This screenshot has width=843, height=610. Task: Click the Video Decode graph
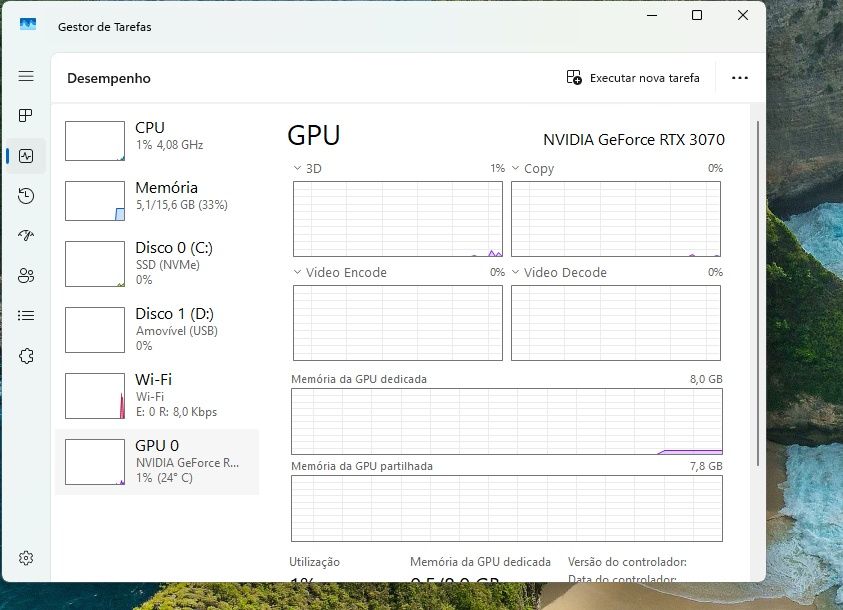click(x=616, y=323)
